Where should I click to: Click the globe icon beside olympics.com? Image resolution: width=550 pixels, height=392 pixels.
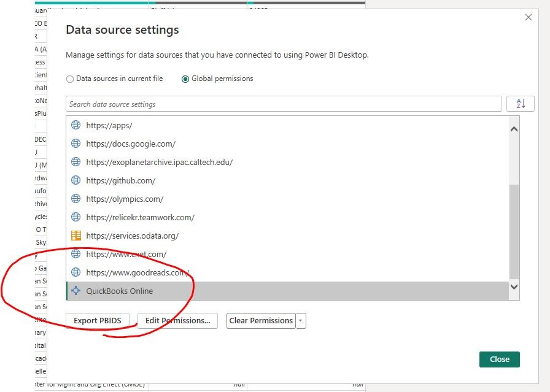click(x=76, y=199)
